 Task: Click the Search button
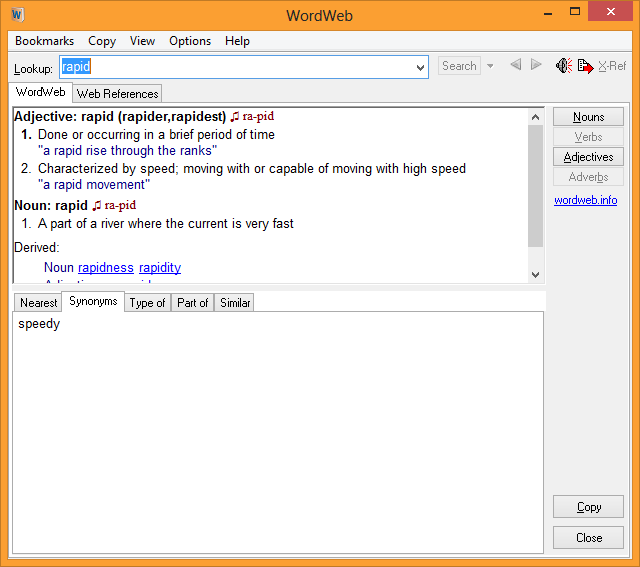coord(460,66)
